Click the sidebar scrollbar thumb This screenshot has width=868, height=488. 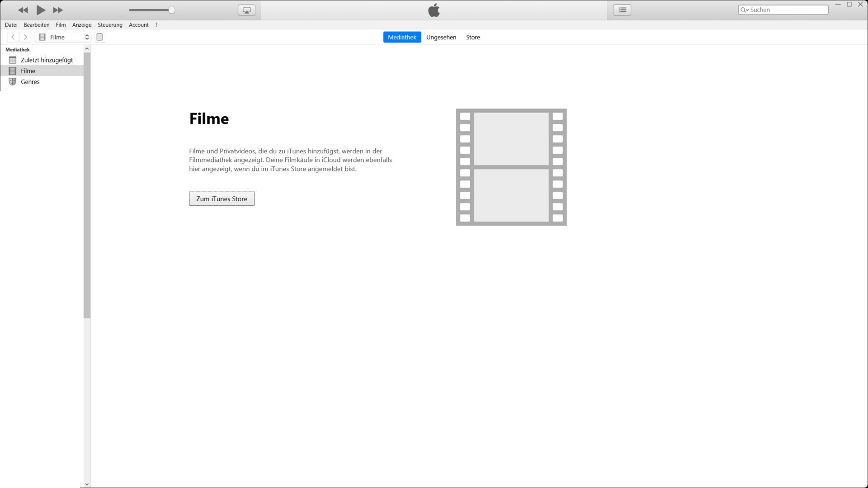(87, 185)
